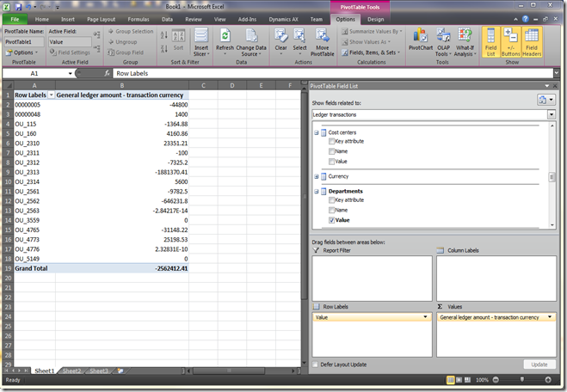Switch to the Design ribbon tab
The image size is (567, 392).
coord(375,18)
